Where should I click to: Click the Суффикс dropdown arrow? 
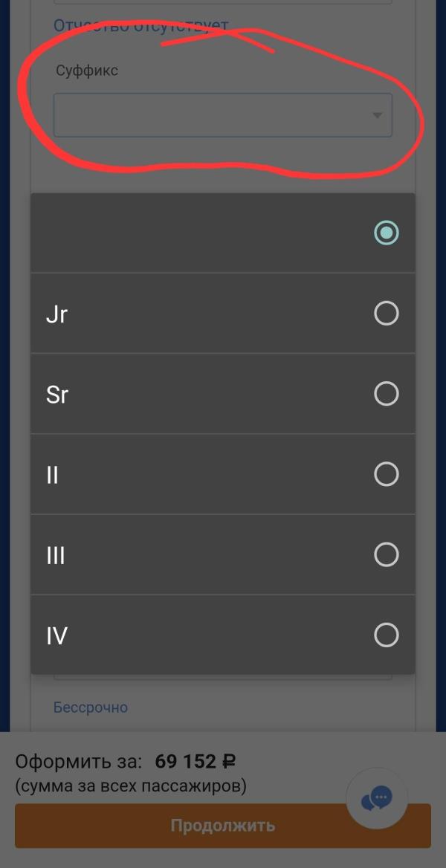[x=377, y=115]
